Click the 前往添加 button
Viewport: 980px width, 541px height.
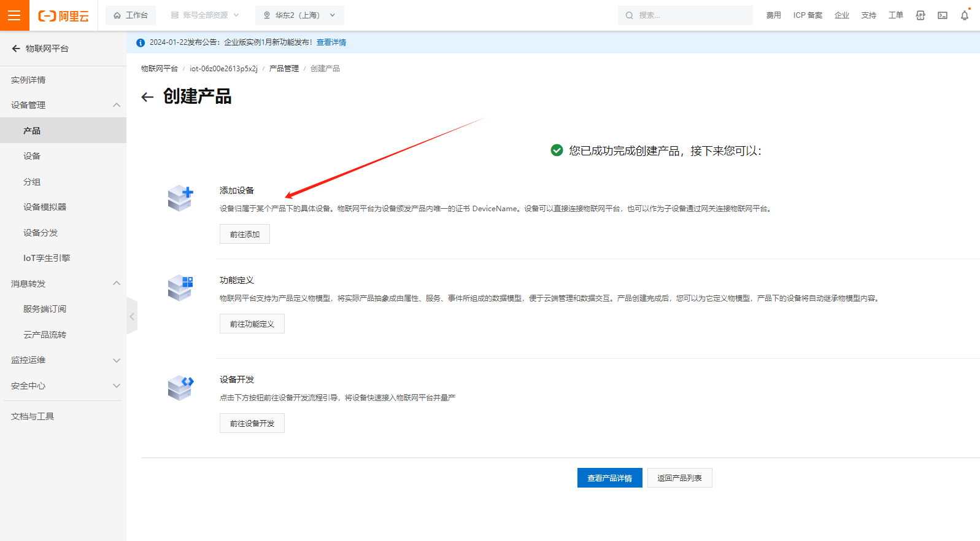pos(244,234)
